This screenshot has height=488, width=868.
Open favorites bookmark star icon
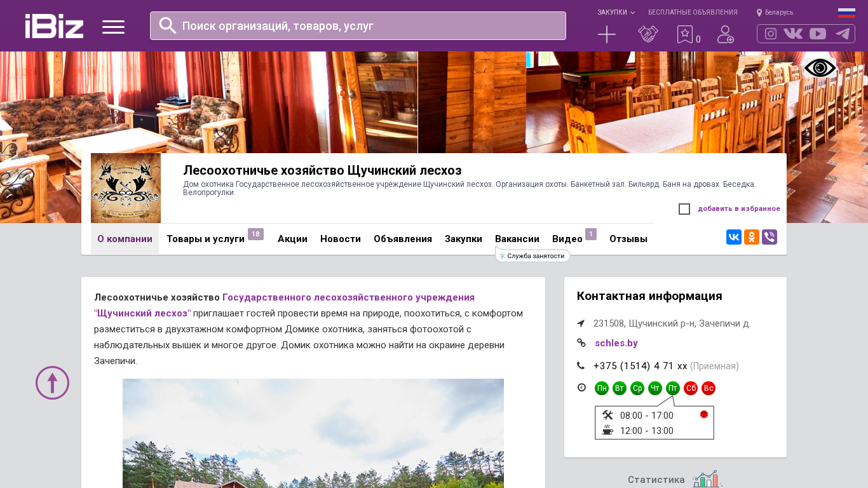point(685,34)
